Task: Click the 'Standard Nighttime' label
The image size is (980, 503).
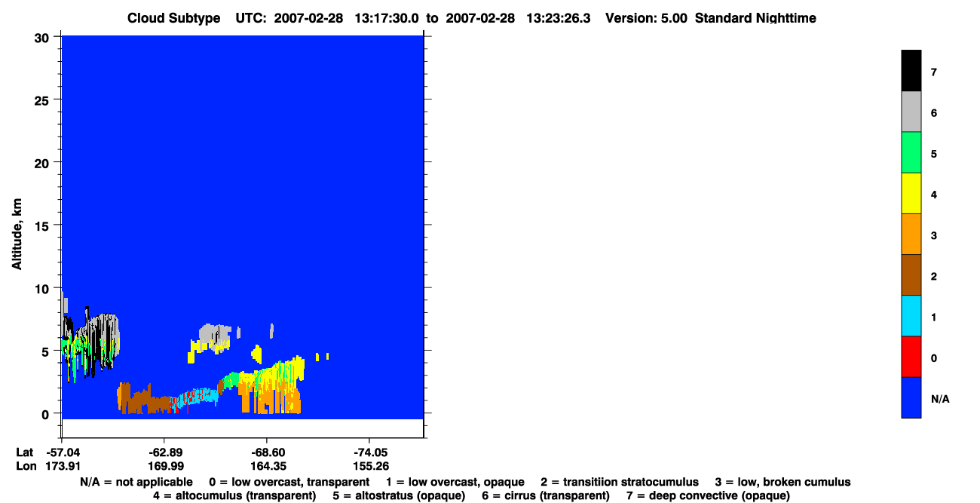Action: (755, 18)
